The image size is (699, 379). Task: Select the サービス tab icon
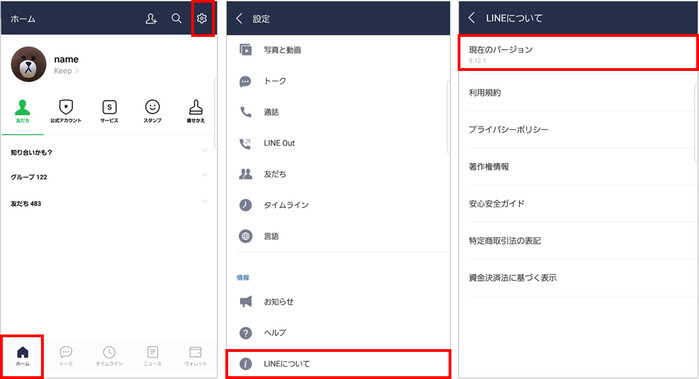109,111
